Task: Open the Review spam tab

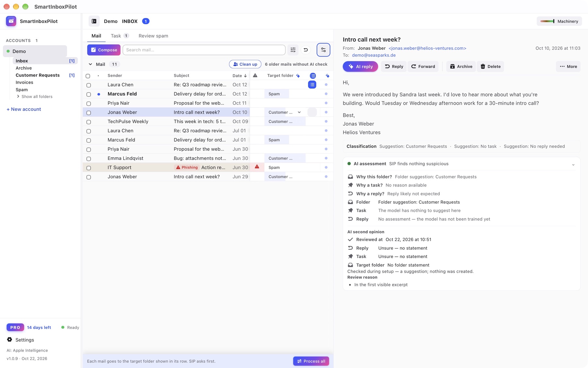Action: click(153, 36)
